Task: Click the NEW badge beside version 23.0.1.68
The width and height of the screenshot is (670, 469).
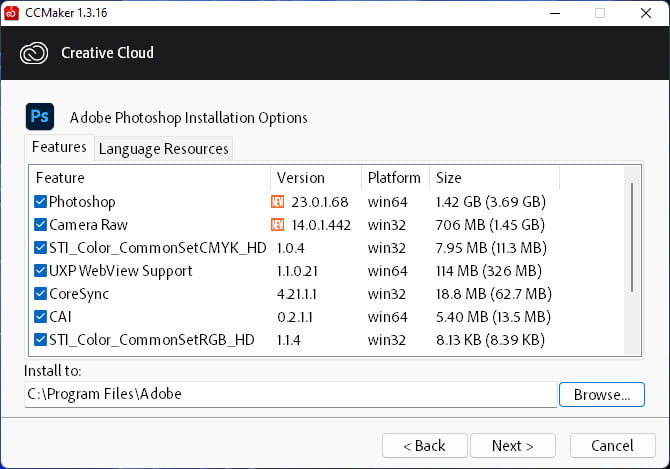Action: coord(277,202)
